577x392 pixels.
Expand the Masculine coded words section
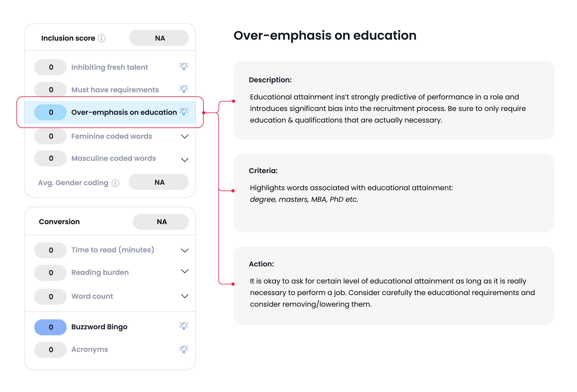(184, 160)
